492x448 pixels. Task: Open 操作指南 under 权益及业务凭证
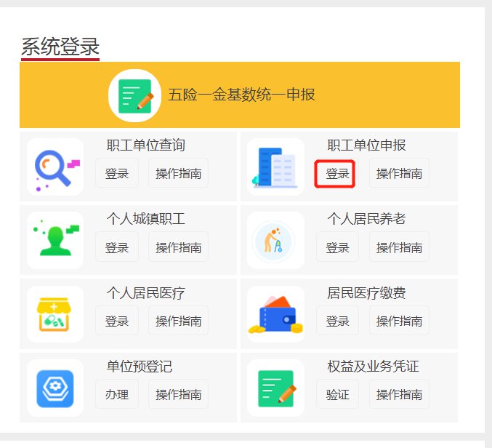(x=399, y=394)
